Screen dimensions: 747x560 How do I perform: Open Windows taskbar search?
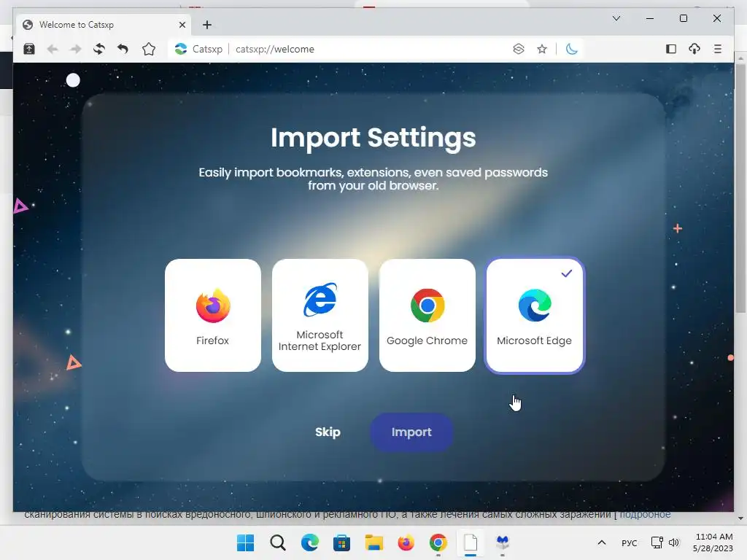tap(278, 542)
